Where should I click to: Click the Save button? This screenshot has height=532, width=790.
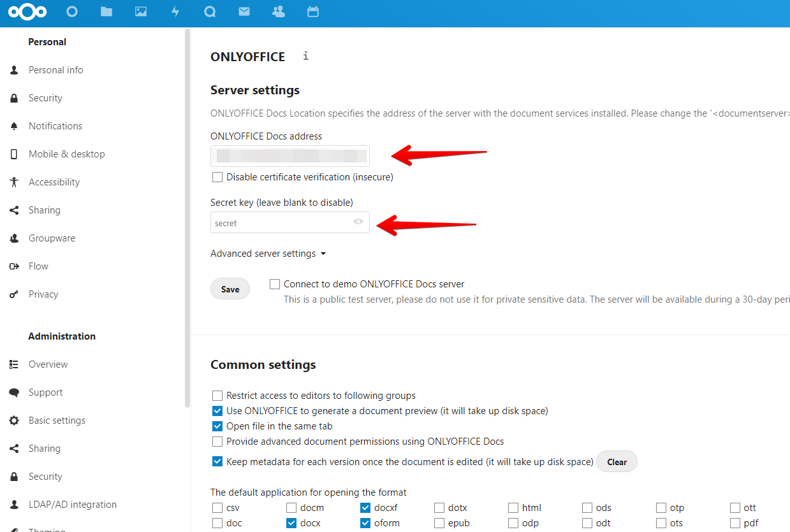pos(230,289)
